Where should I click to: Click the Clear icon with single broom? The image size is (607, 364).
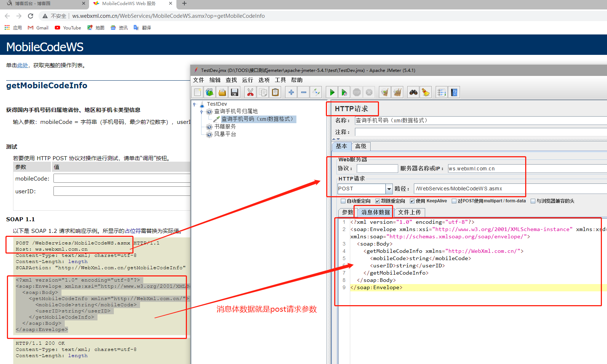click(x=385, y=92)
